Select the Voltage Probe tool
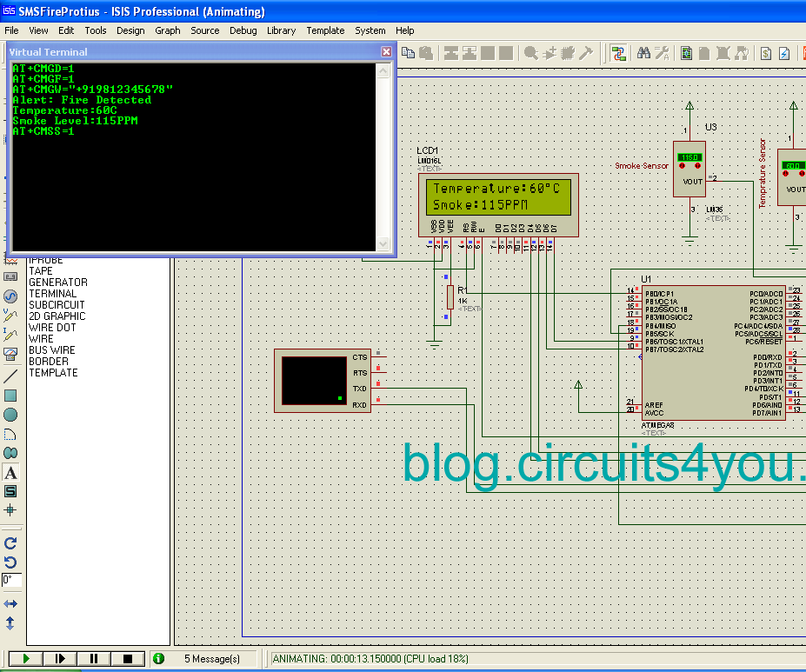 pos(11,312)
